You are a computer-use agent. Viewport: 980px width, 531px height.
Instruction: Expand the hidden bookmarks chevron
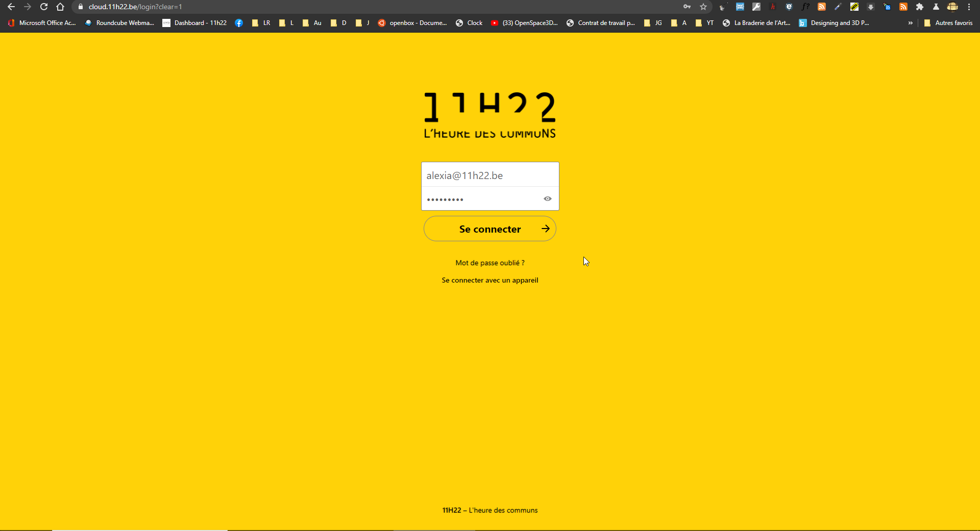coord(910,23)
